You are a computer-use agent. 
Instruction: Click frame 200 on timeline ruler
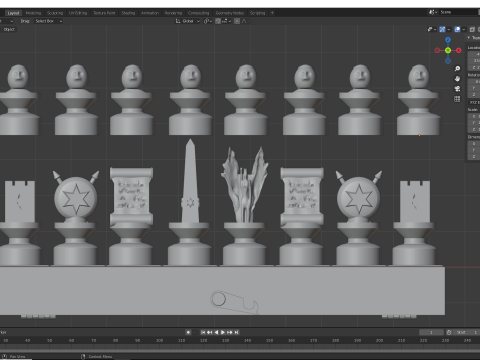pyautogui.click(x=379, y=340)
